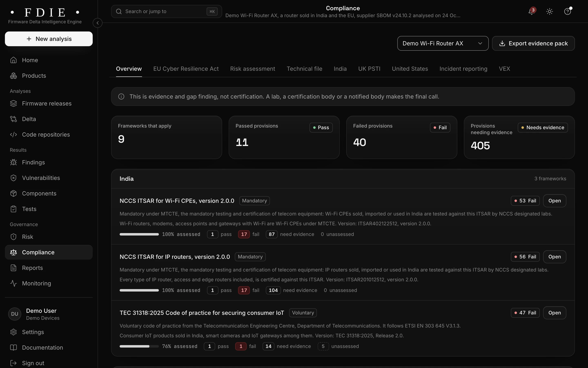Image resolution: width=588 pixels, height=368 pixels.
Task: Click the Search or jump to field
Action: click(x=166, y=11)
